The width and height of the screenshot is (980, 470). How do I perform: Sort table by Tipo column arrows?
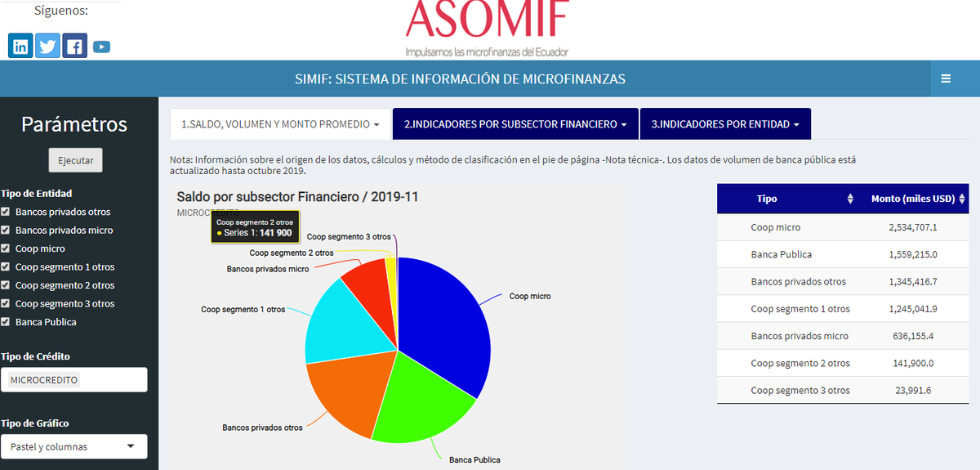point(850,199)
